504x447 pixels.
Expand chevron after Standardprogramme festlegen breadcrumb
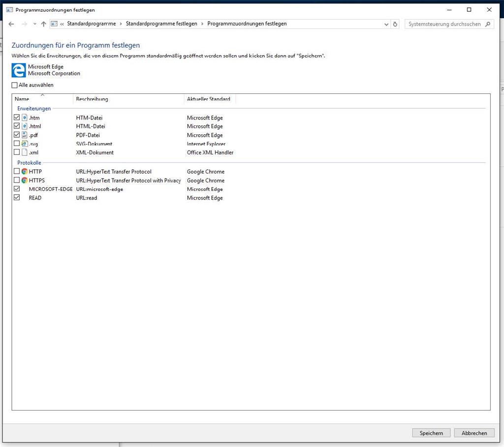202,24
